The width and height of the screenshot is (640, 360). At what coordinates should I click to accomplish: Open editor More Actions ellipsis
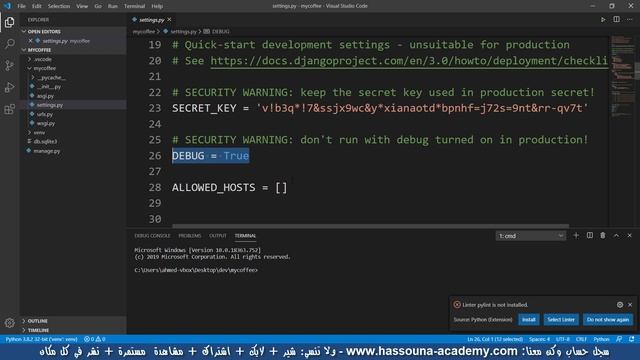pyautogui.click(x=630, y=20)
